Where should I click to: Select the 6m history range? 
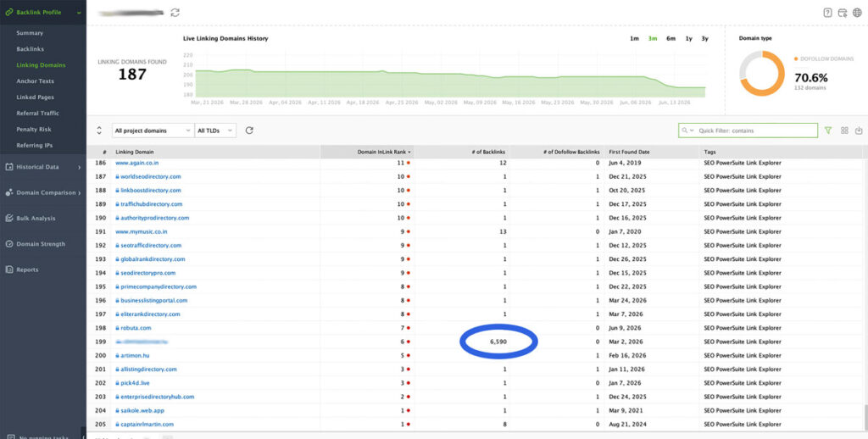tap(671, 39)
